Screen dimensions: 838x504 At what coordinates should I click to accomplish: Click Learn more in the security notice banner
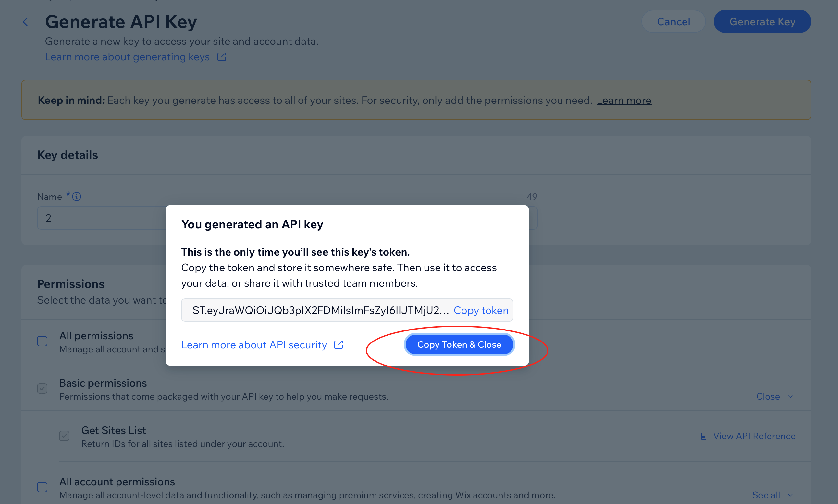tap(624, 100)
